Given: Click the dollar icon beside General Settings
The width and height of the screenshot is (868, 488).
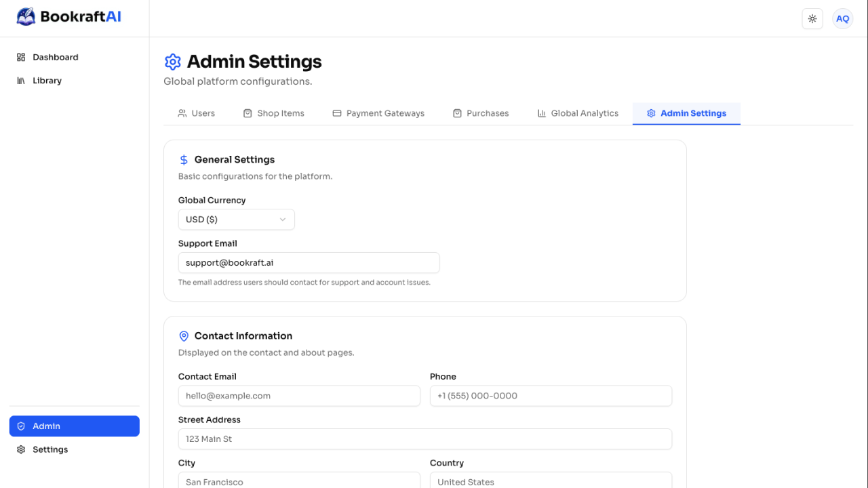Looking at the screenshot, I should pyautogui.click(x=184, y=160).
